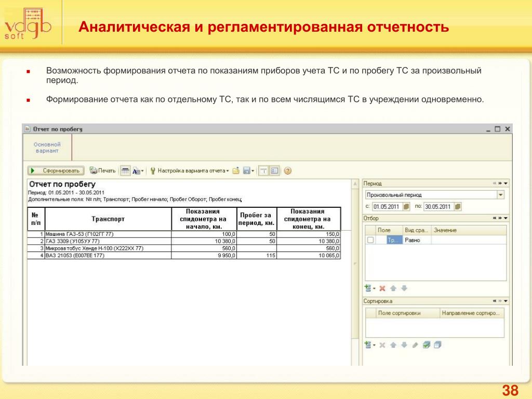
Task: Add a new filter item in Отбор
Action: click(x=369, y=288)
